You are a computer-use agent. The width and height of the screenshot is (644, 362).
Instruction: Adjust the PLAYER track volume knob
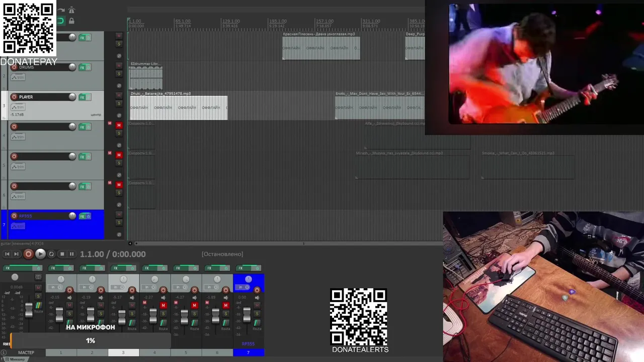tap(72, 97)
